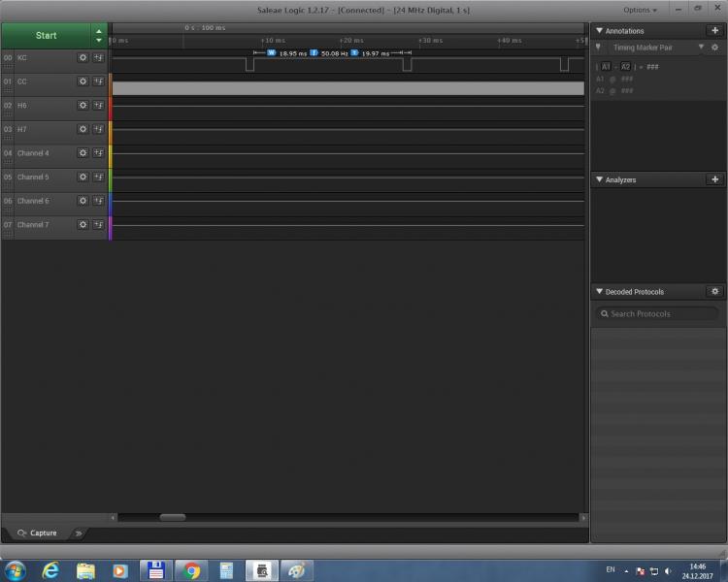Viewport: 728px width, 582px height.
Task: Open Google Chrome from the taskbar
Action: point(191,570)
